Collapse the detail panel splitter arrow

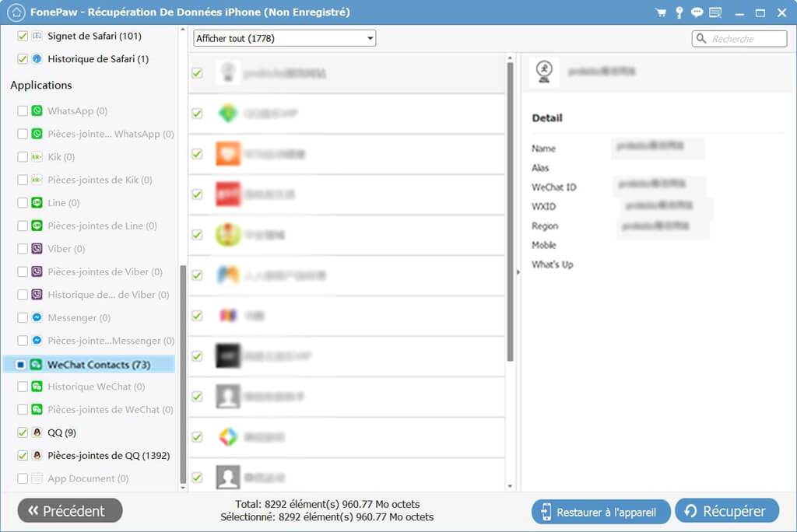518,272
